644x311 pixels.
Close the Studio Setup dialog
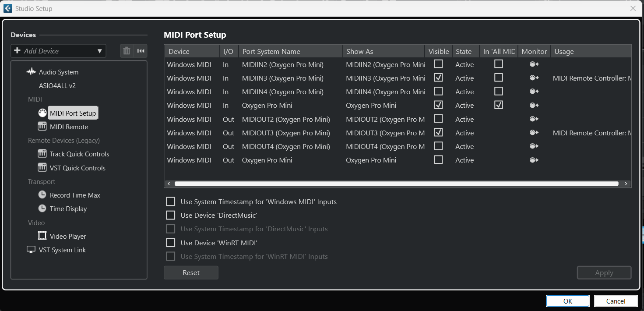633,8
